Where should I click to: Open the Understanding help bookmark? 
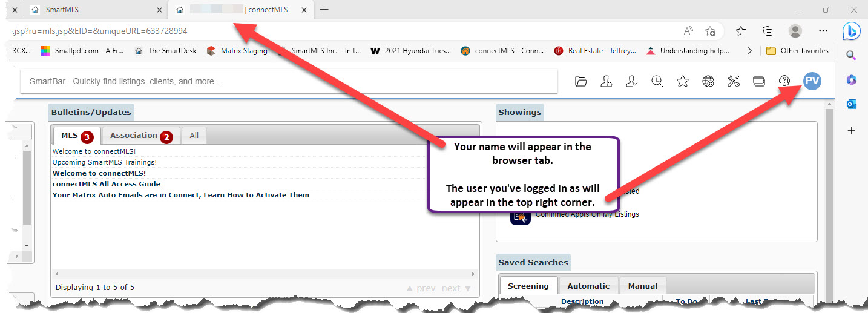tap(688, 51)
